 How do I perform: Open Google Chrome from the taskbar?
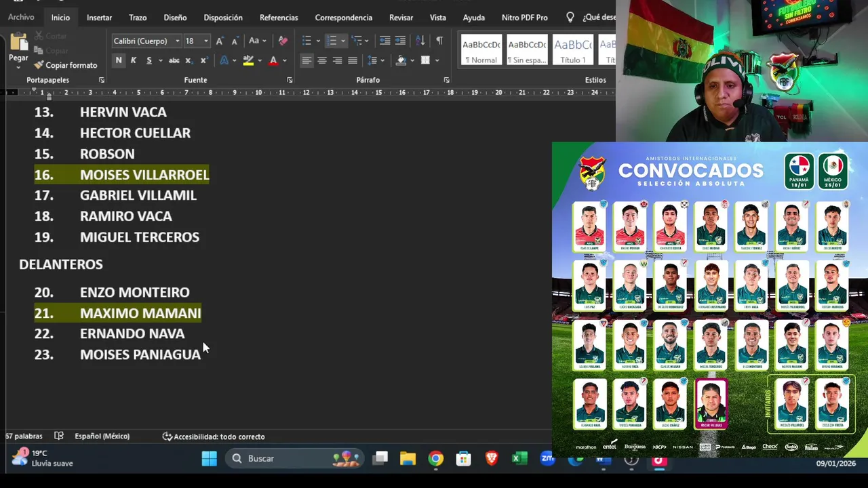[435, 459]
